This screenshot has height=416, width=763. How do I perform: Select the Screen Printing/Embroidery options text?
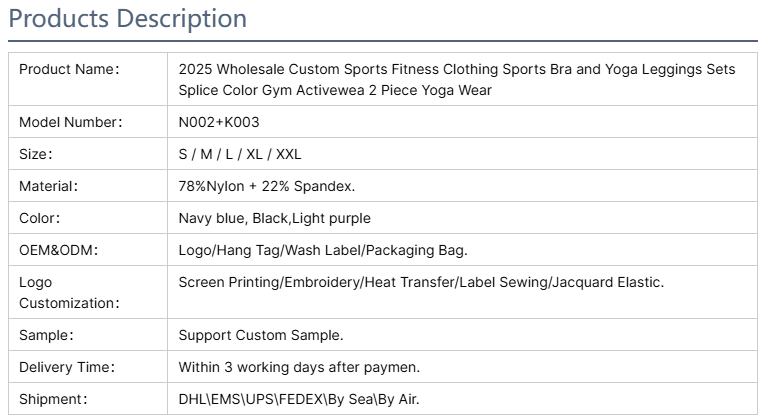pos(421,282)
